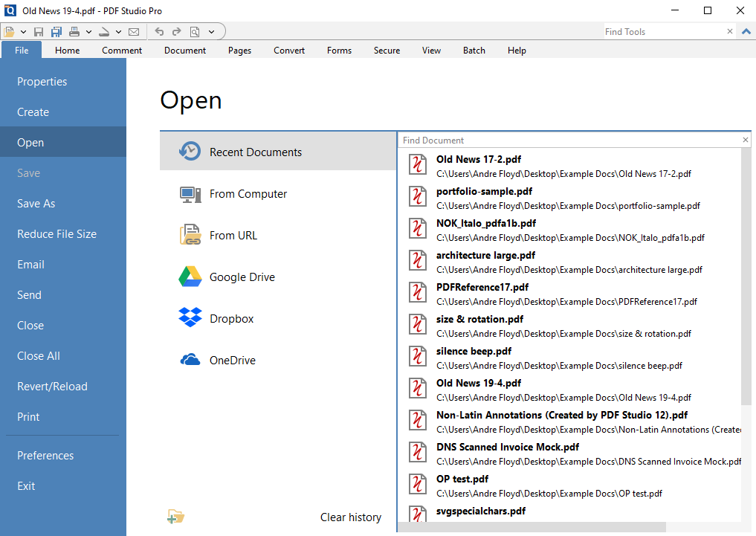Open recent file DNS Scanned Invoice Mock.pdf
Screen dimensions: 756x536
coord(570,454)
